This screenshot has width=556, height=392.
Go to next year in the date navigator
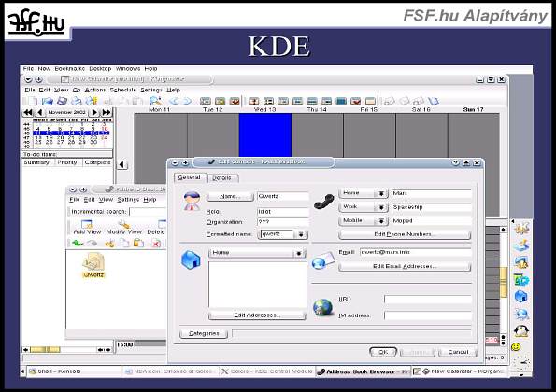[107, 113]
